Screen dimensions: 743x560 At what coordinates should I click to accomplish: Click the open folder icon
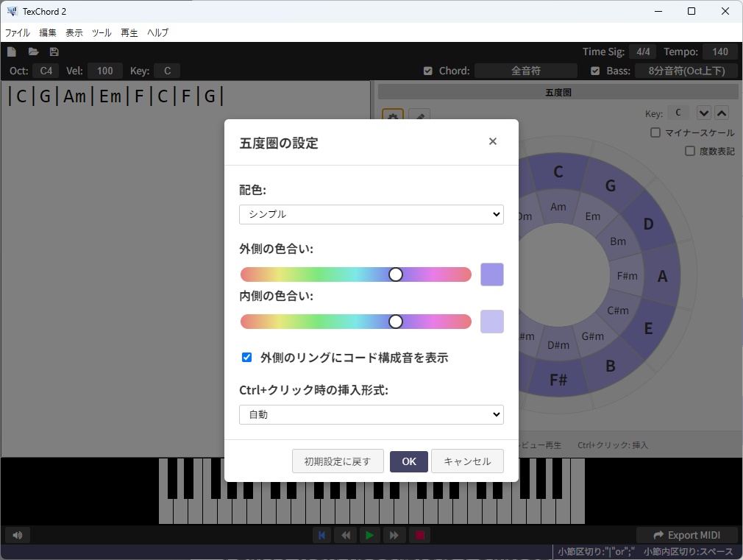tap(33, 52)
